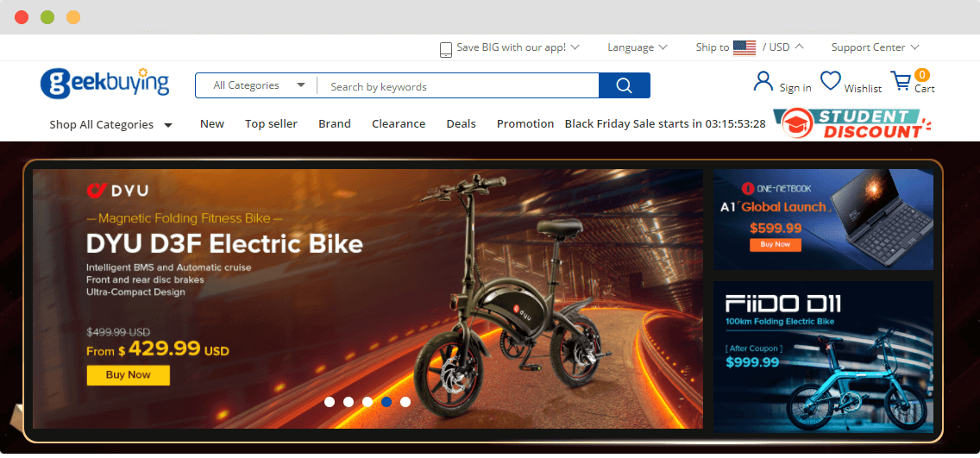Open the Ship to / USD selector
Viewport: 980px width, 458px height.
point(750,47)
